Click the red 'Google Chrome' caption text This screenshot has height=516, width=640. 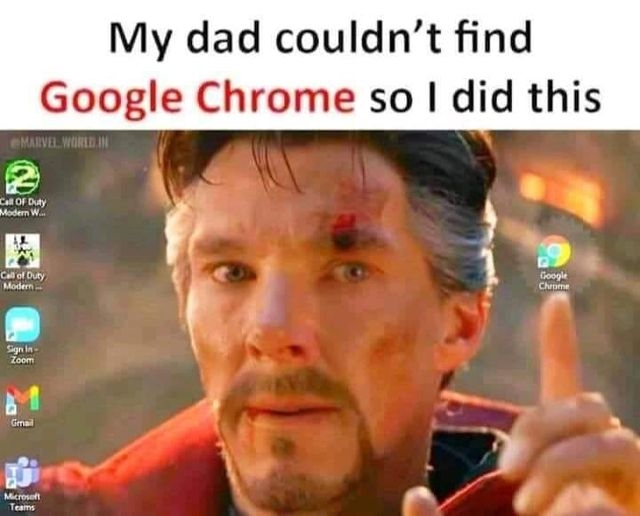tap(198, 98)
